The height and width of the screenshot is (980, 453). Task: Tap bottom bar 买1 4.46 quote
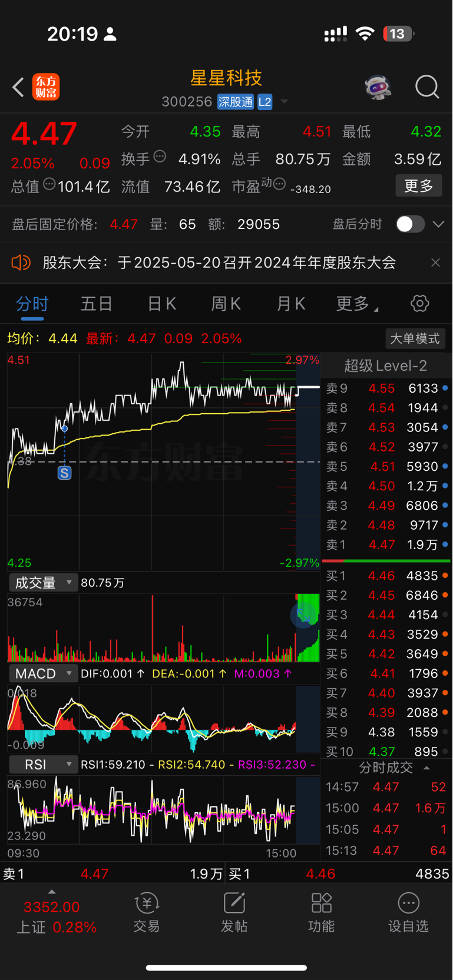click(x=339, y=874)
